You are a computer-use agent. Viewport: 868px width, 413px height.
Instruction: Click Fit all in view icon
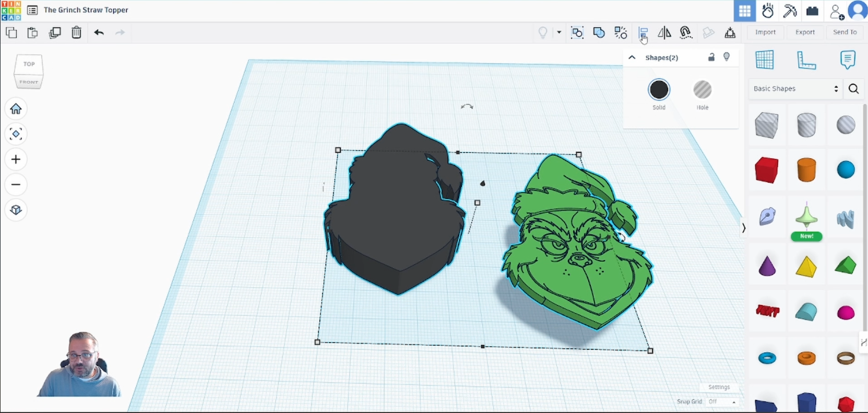16,134
